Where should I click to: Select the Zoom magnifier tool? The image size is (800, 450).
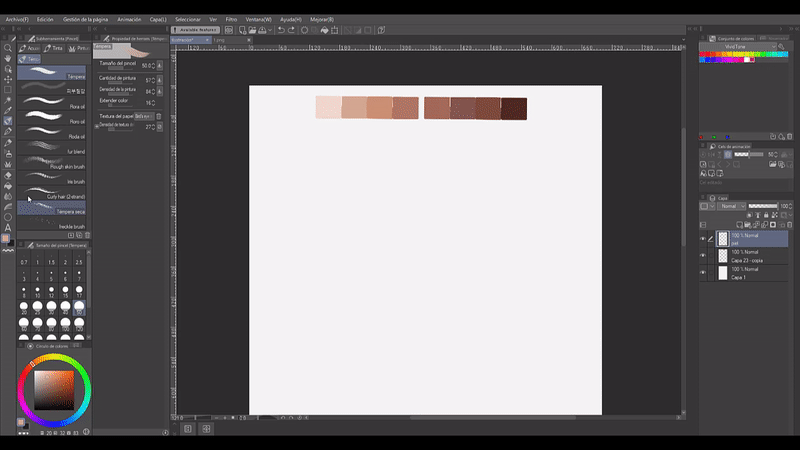pyautogui.click(x=8, y=48)
